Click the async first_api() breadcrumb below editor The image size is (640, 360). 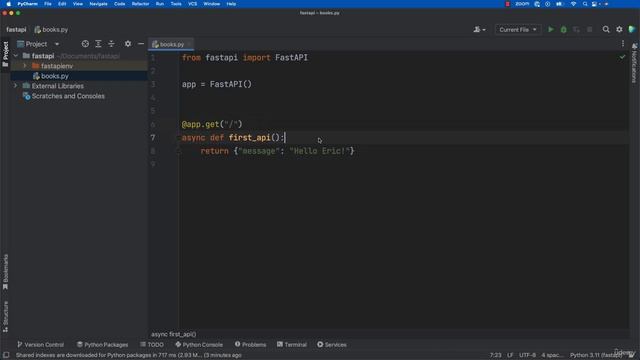pyautogui.click(x=173, y=334)
